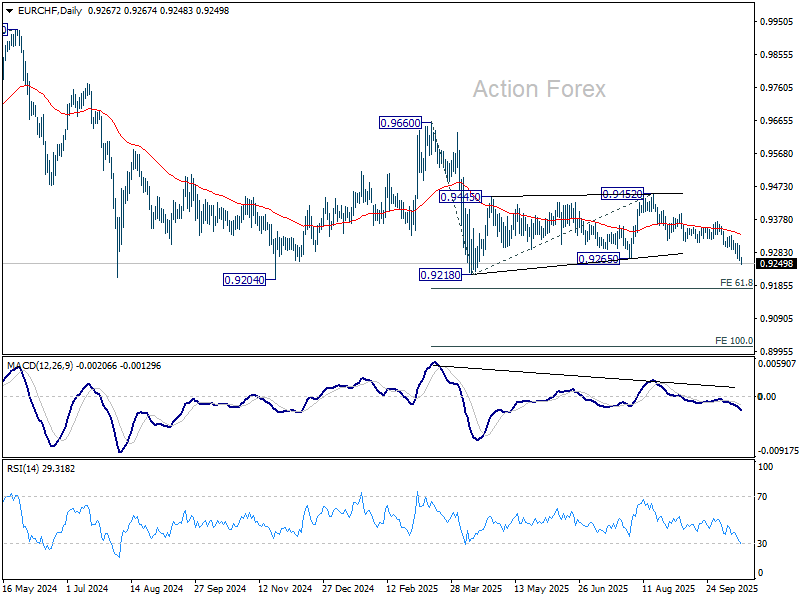The width and height of the screenshot is (800, 600).
Task: Click the MACD -0.009175 scale value
Action: (x=778, y=451)
